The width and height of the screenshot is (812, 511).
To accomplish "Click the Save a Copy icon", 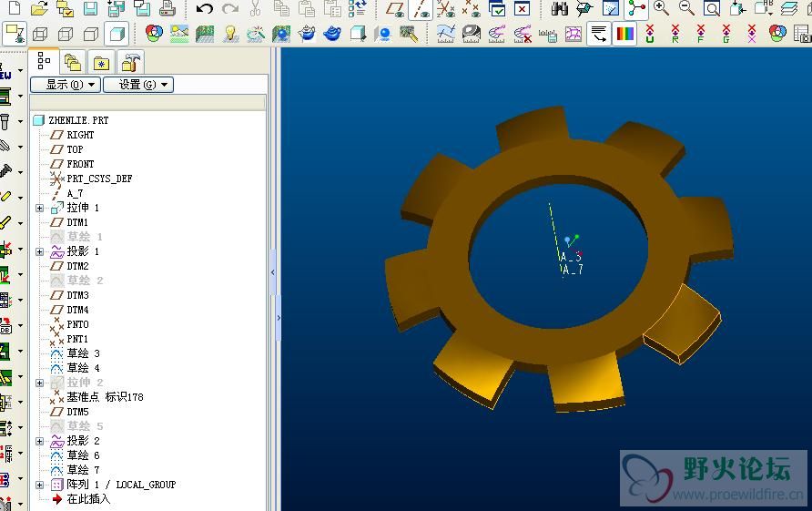I will point(116,8).
